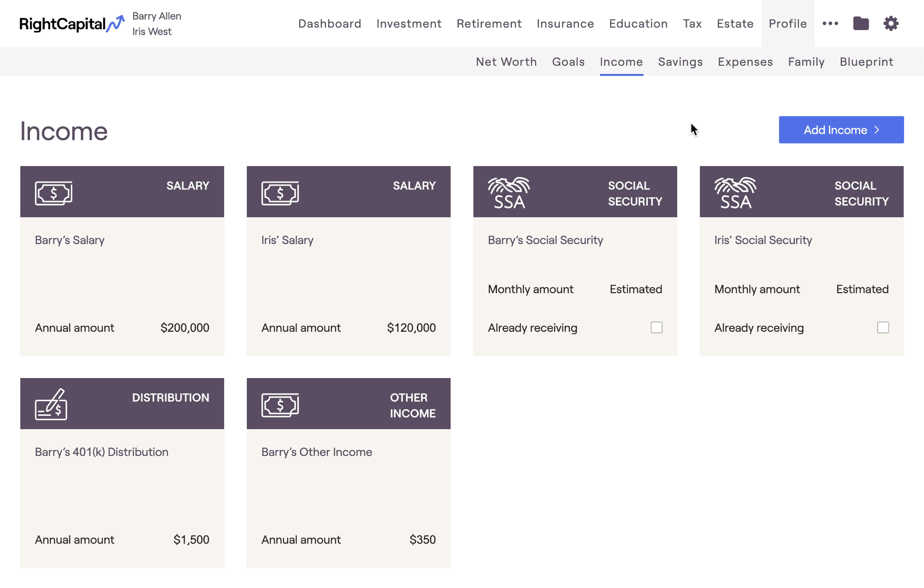Image resolution: width=924 pixels, height=588 pixels.
Task: Click Iris' Salary cash icon
Action: click(x=280, y=193)
